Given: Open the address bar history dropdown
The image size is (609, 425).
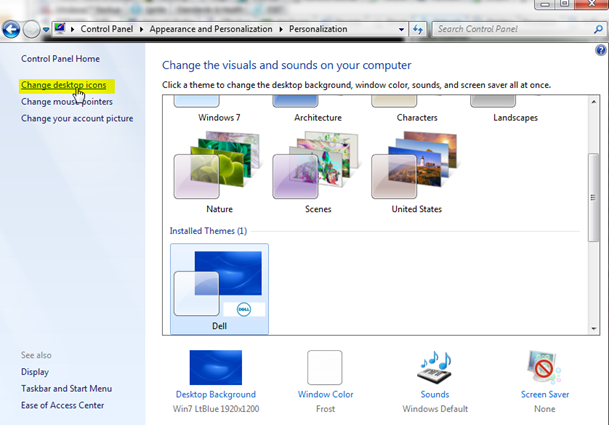Looking at the screenshot, I should click(x=401, y=29).
